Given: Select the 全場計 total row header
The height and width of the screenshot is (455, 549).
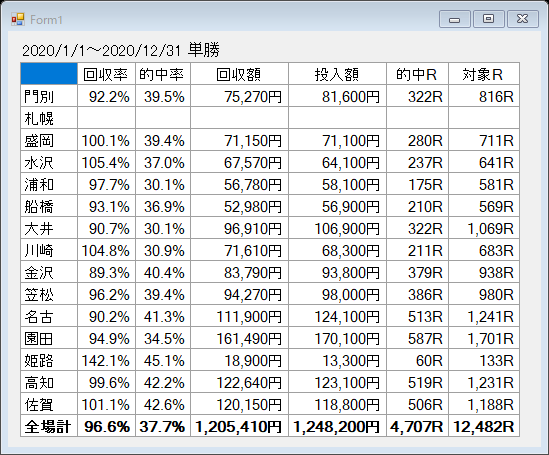Looking at the screenshot, I should 49,426.
